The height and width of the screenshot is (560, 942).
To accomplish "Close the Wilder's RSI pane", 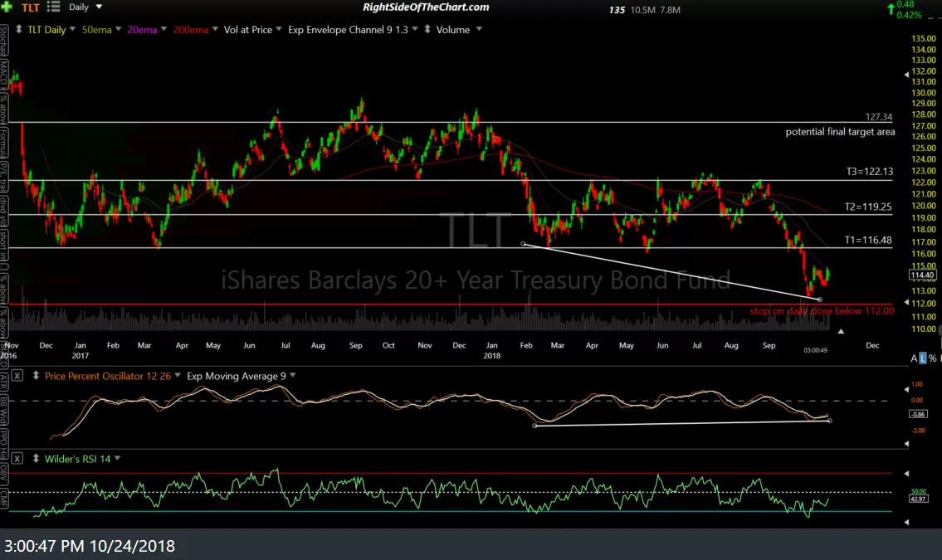I will point(17,459).
